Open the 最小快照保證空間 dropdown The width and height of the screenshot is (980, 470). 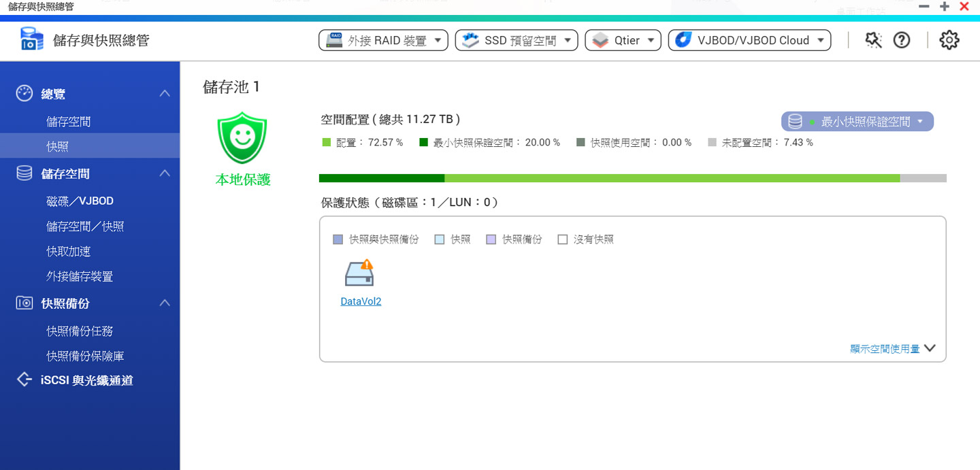pyautogui.click(x=857, y=120)
